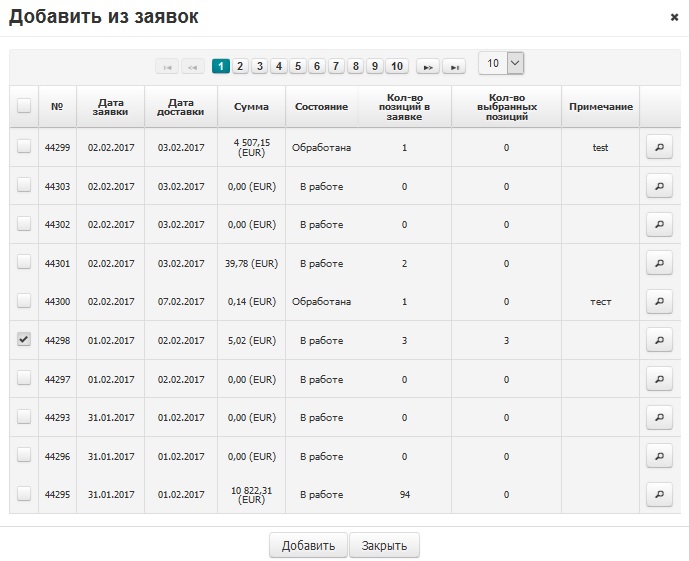Tick the checkbox for order 44299
Viewport: 689px width, 561px height.
[x=24, y=147]
